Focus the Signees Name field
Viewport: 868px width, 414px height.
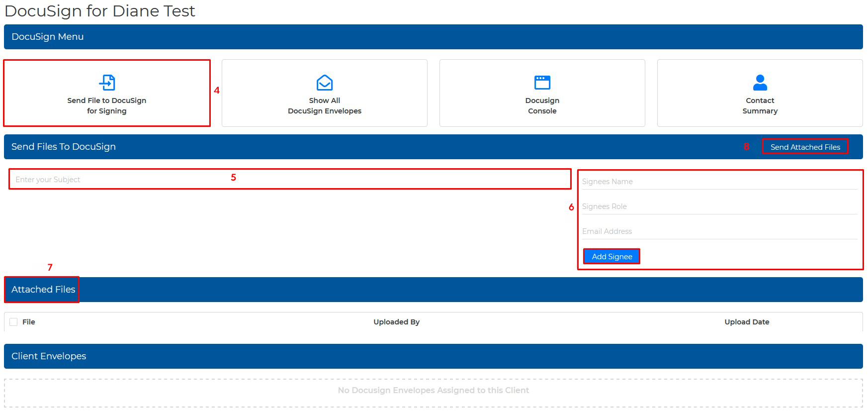(x=720, y=182)
